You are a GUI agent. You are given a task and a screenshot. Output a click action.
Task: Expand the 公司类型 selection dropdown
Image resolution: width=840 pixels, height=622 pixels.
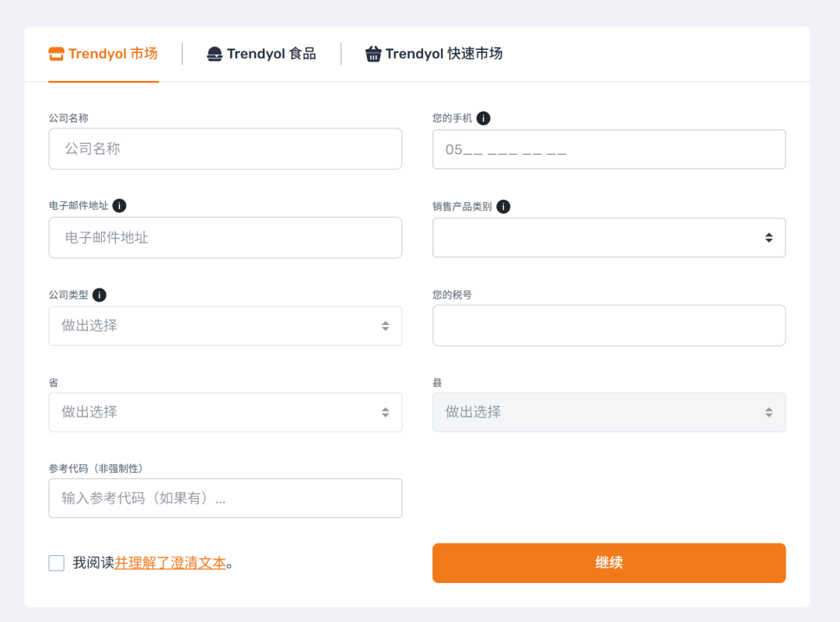pos(225,326)
